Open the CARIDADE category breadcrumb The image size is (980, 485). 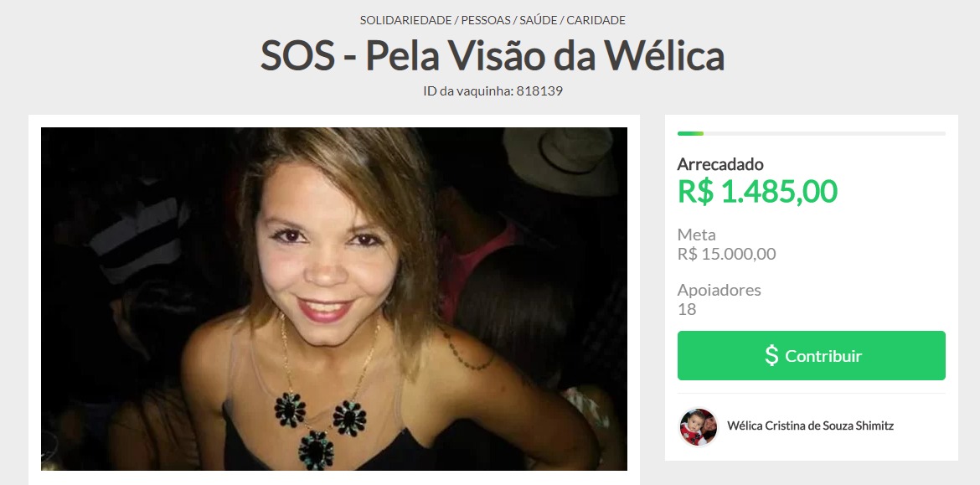pyautogui.click(x=596, y=20)
